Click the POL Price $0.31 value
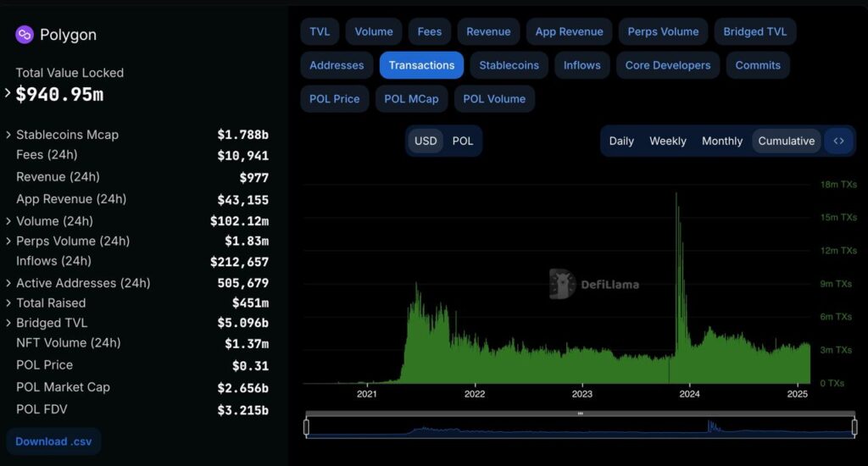This screenshot has height=466, width=868. click(250, 366)
